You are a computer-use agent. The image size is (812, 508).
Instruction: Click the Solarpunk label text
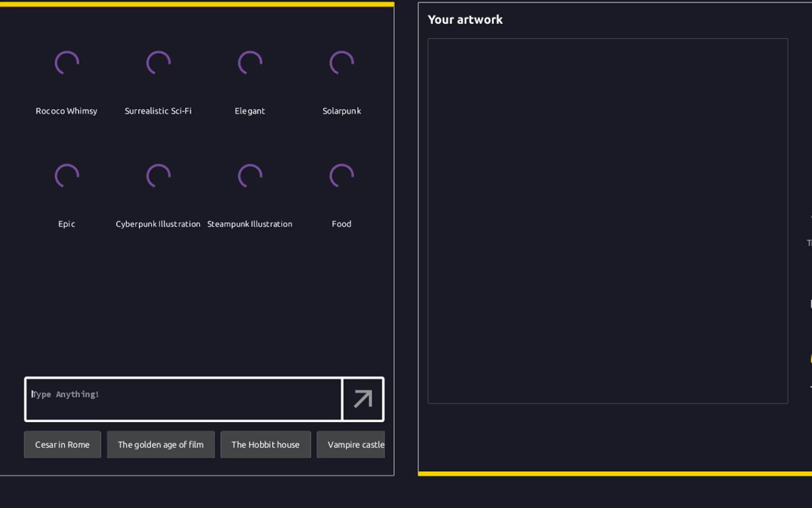[x=342, y=111]
